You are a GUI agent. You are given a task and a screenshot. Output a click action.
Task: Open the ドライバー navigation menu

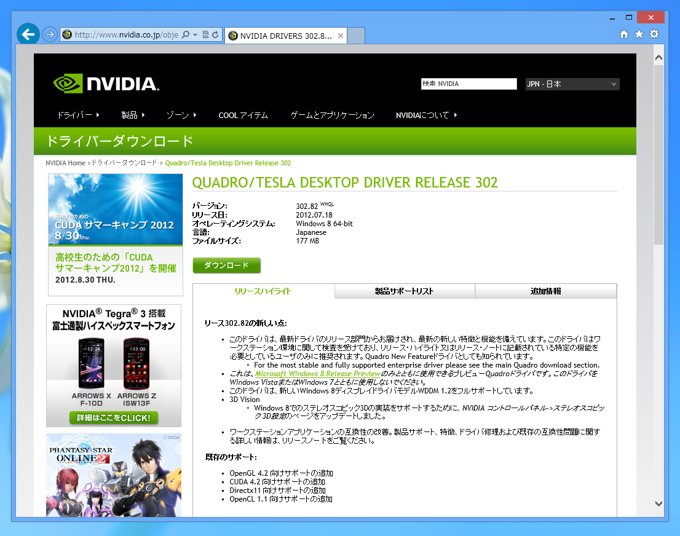(78, 115)
